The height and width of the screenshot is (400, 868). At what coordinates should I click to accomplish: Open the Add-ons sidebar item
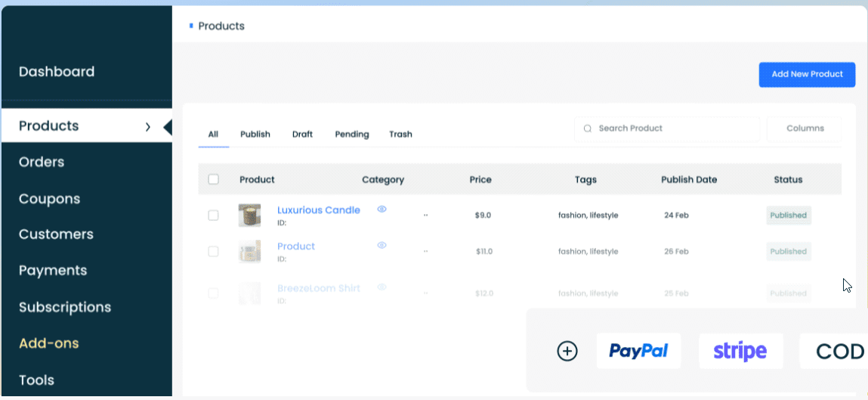click(48, 343)
